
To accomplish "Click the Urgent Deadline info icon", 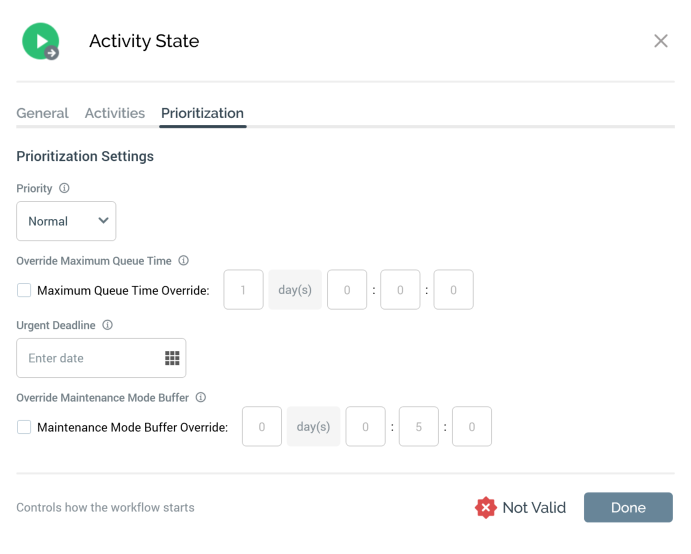I will (107, 325).
